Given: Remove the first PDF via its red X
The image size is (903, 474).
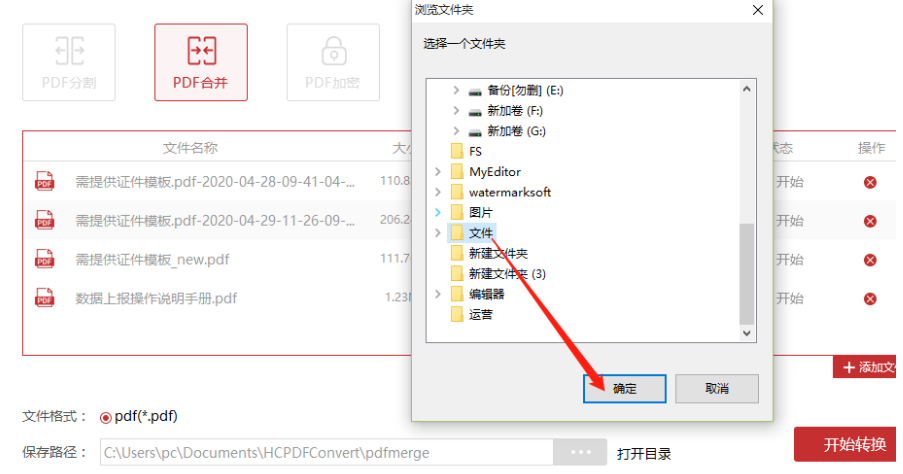Looking at the screenshot, I should (870, 183).
